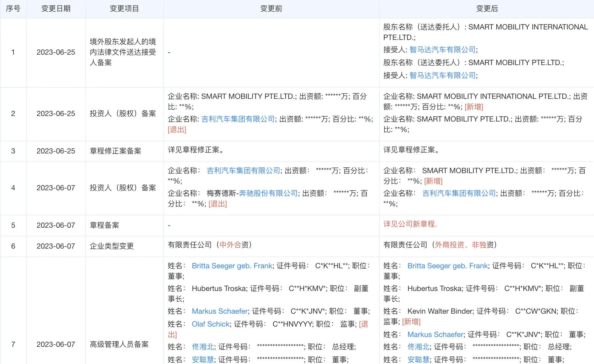The width and height of the screenshot is (594, 364).
Task: Click 2023-06-25 date in row 1
Action: 56,52
